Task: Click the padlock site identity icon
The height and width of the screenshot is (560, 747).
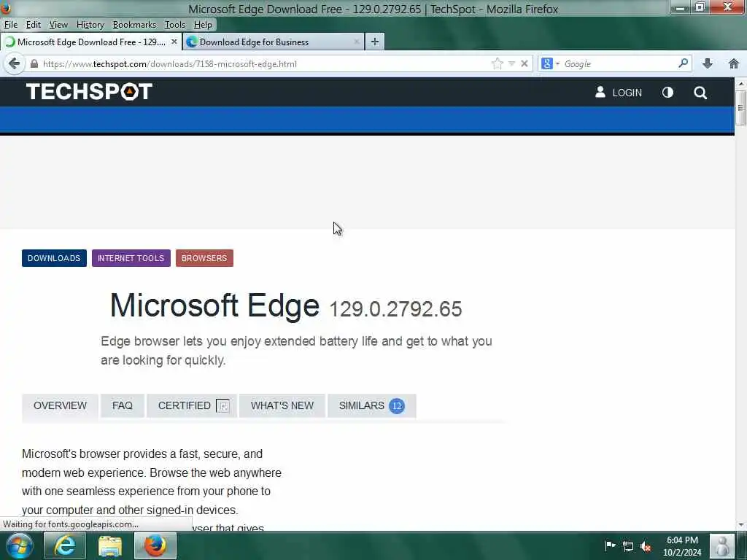Action: click(34, 64)
